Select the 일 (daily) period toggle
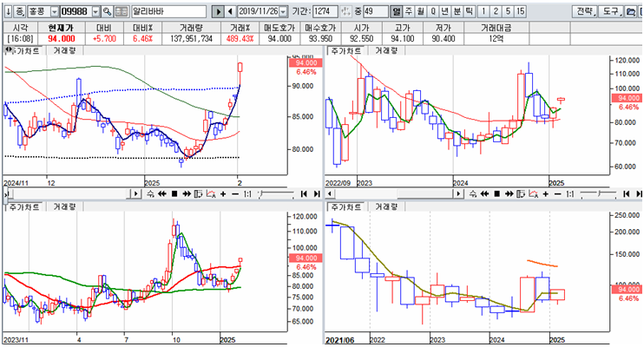644x347 pixels. pos(397,11)
